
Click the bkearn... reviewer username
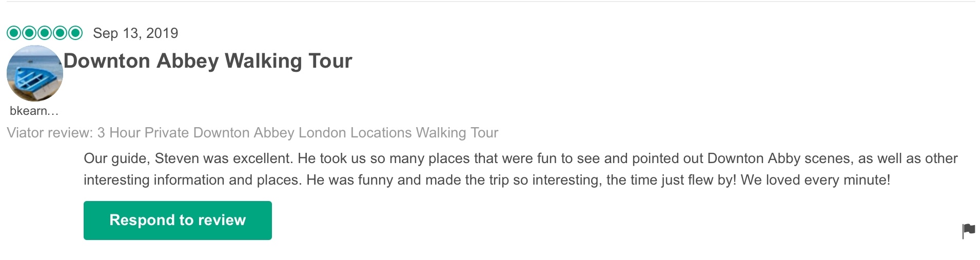click(x=34, y=111)
